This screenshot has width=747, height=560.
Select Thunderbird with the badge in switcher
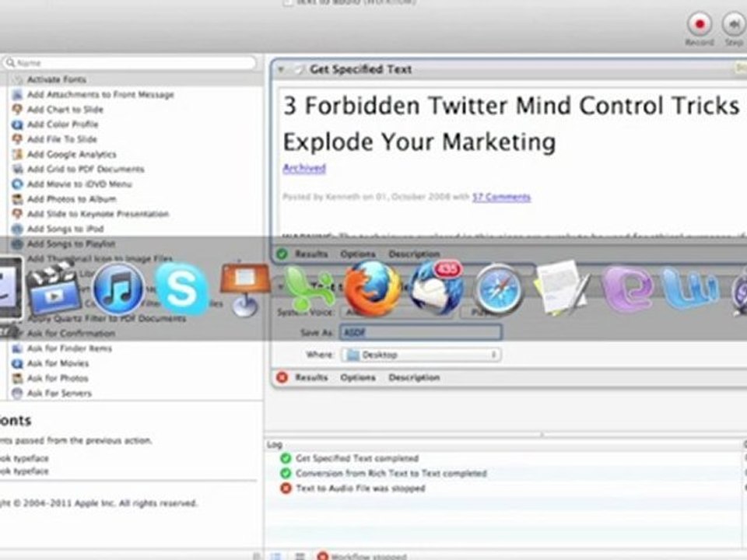coord(436,288)
